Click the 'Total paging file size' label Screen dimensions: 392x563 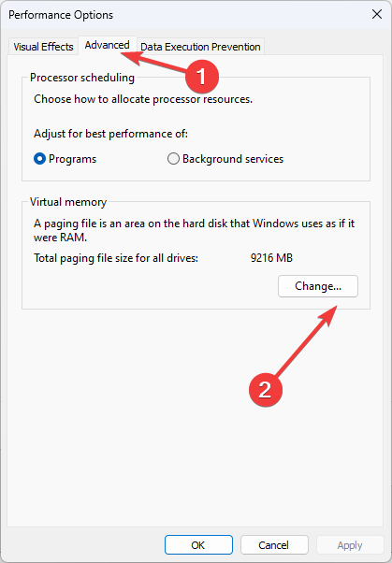pyautogui.click(x=116, y=258)
